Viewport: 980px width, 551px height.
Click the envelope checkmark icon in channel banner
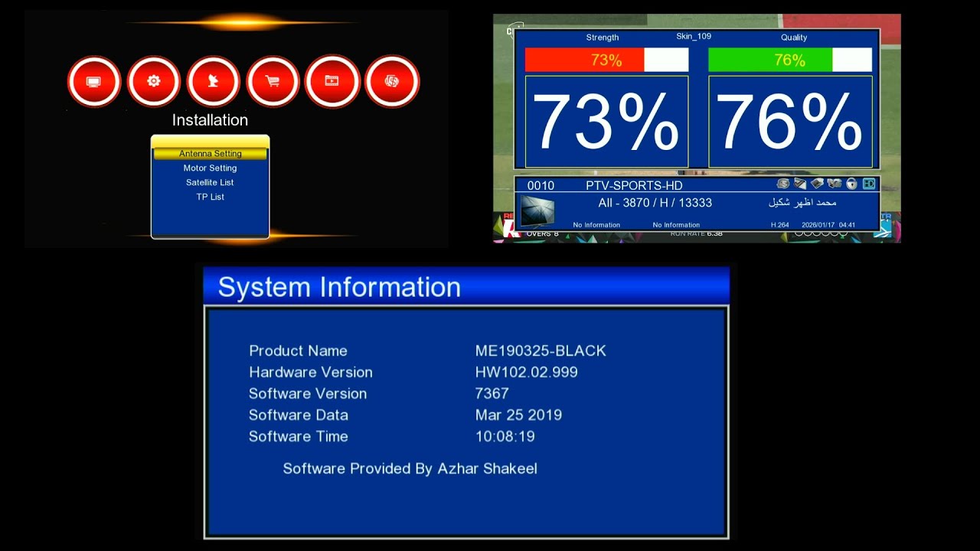(800, 184)
